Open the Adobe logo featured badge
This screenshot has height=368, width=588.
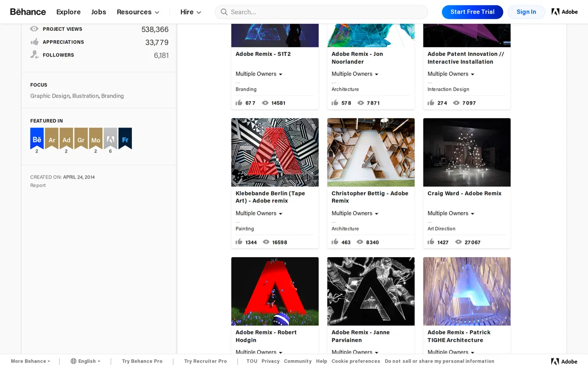pyautogui.click(x=110, y=138)
